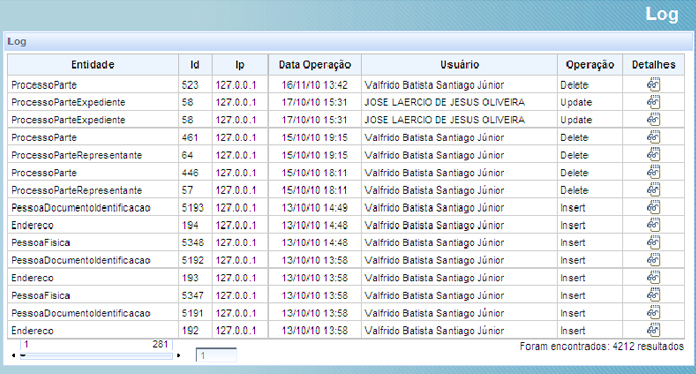
Task: View details for PessoaDocumentoIdentificacao id 5191
Action: pyautogui.click(x=653, y=313)
